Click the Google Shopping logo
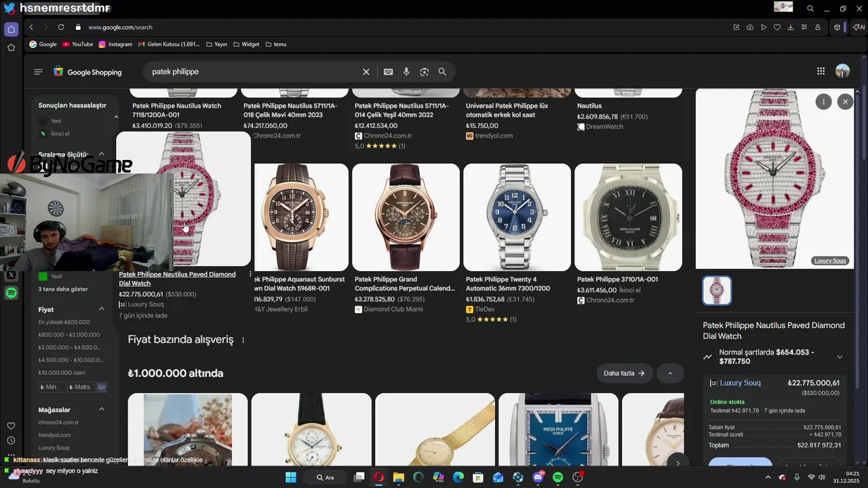The width and height of the screenshot is (868, 488). pos(88,72)
